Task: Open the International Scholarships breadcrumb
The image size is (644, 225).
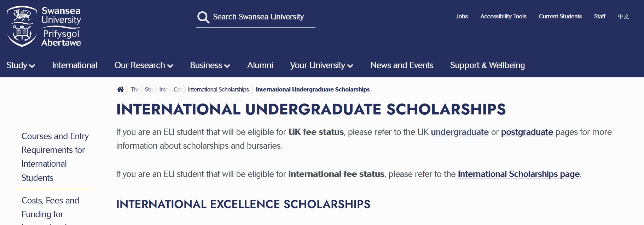Action: click(x=218, y=89)
